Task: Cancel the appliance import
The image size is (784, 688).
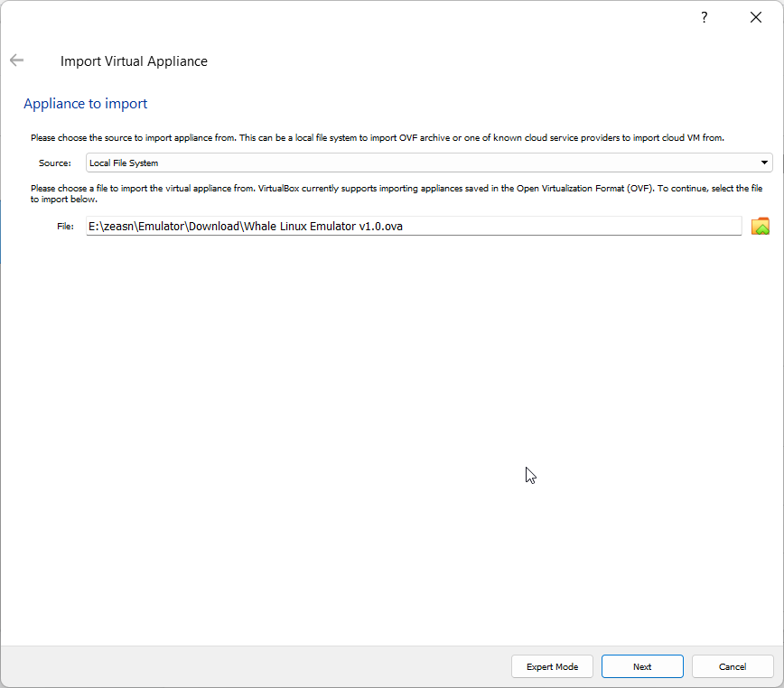Action: (733, 666)
